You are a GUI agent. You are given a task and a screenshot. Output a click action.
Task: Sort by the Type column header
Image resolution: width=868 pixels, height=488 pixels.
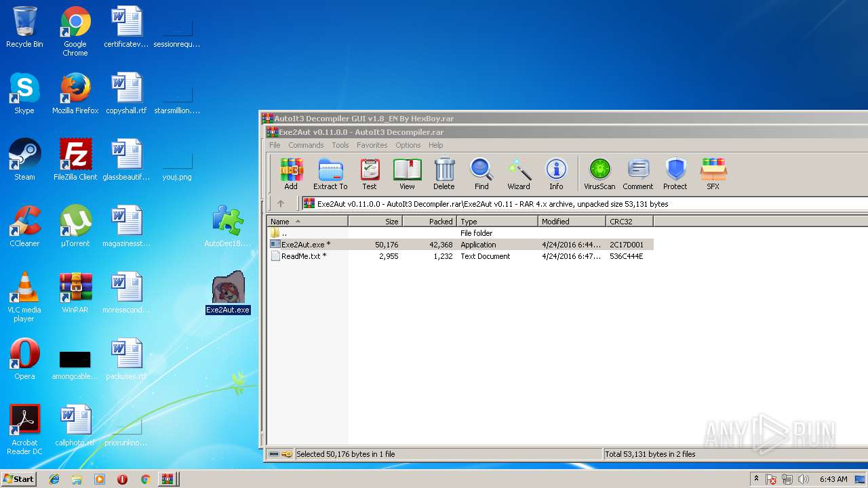click(498, 222)
